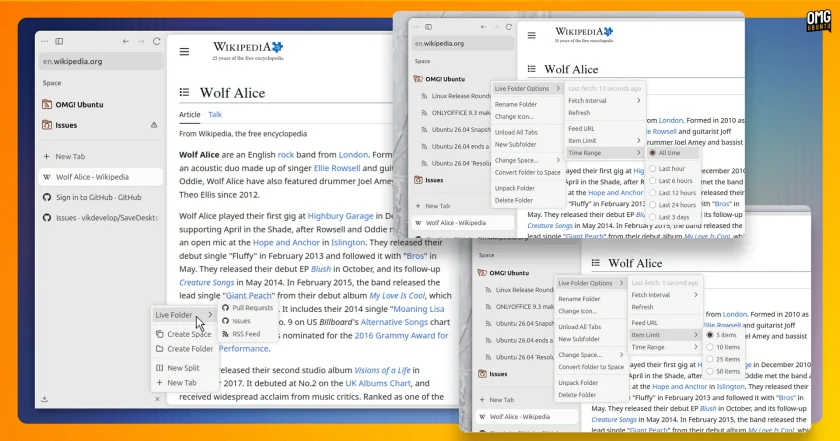Choose 'Pull Requests' from Live Folder submenu
840x441 pixels.
tap(248, 308)
